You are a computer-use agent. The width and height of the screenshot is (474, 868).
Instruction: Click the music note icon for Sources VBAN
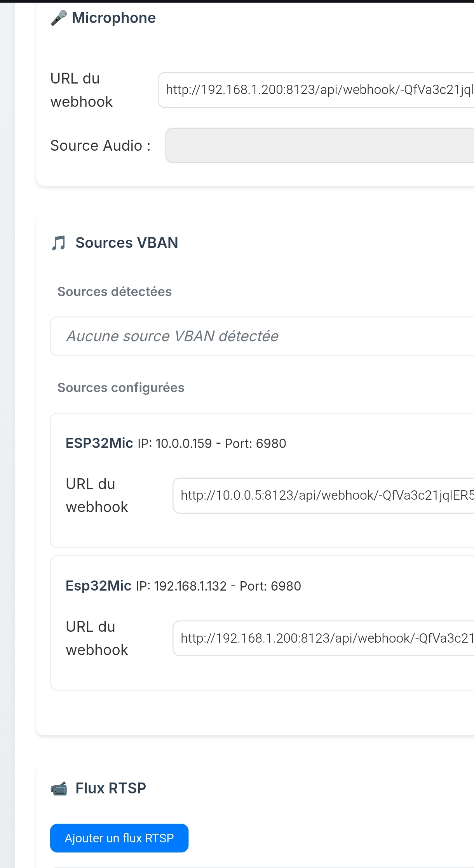[x=59, y=243]
